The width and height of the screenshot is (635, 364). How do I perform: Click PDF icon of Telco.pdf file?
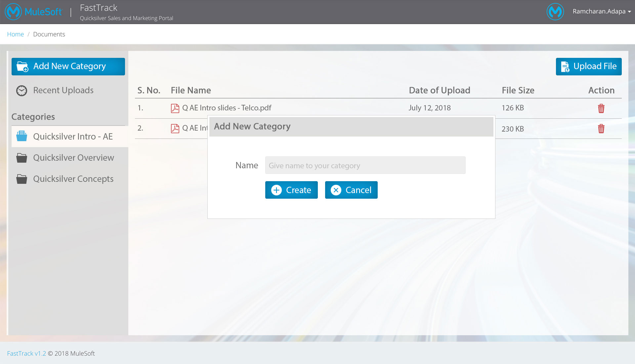point(175,108)
